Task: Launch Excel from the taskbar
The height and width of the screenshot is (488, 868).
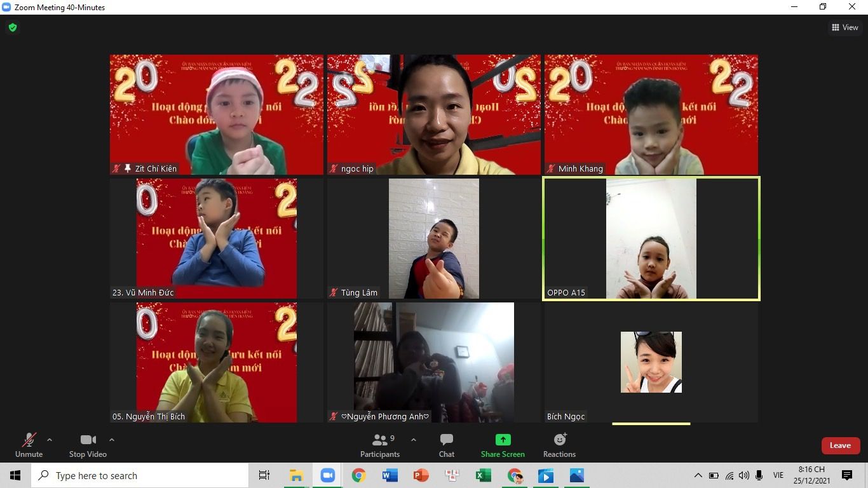Action: click(483, 475)
